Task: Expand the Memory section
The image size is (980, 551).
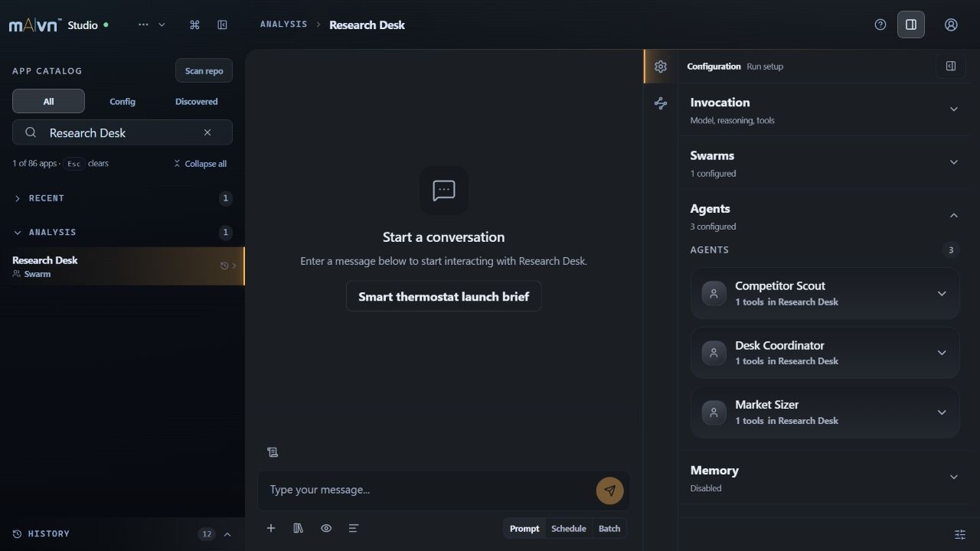Action: [825, 478]
